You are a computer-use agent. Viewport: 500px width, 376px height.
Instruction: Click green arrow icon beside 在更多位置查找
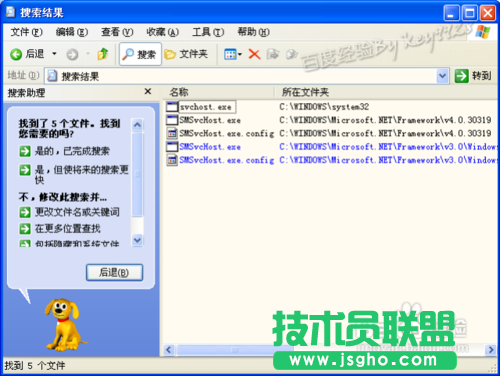tap(25, 229)
